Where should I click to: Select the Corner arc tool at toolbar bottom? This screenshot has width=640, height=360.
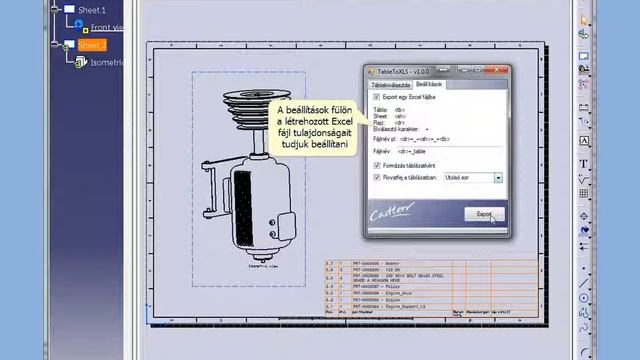point(584,352)
